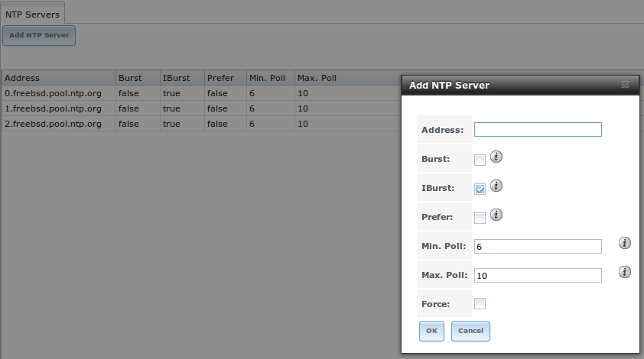Click IBurst value of 1.freebsd.pool.ntp.org

point(171,108)
